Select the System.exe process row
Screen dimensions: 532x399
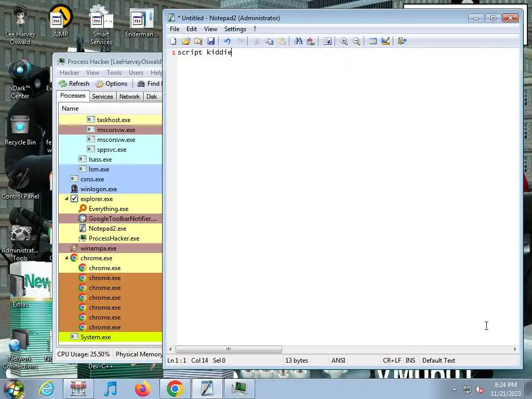pos(110,337)
